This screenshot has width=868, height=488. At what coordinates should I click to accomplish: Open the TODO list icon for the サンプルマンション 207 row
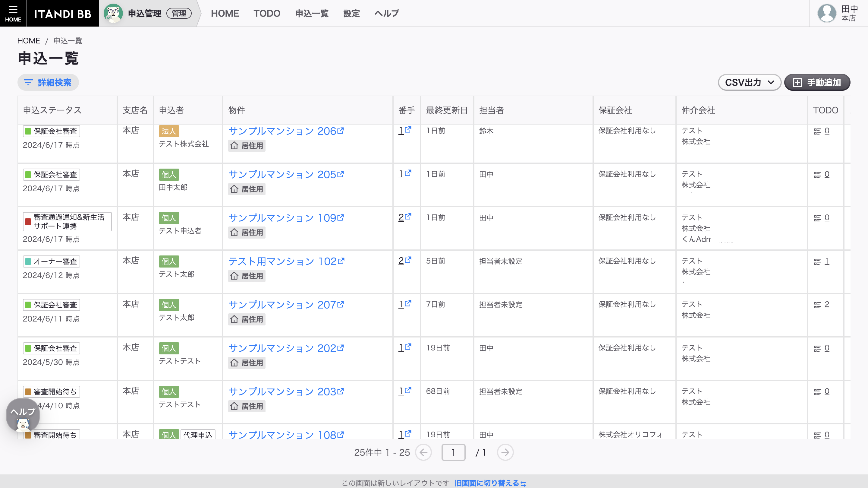[817, 305]
